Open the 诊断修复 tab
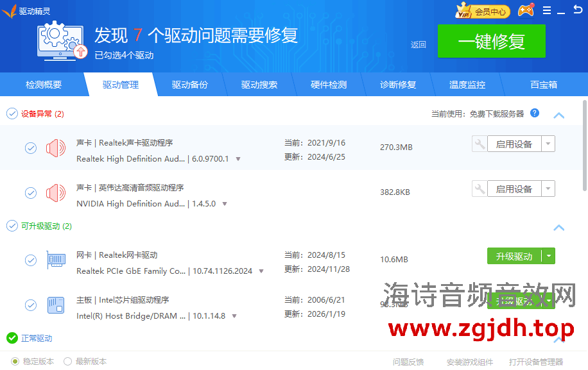Screen dimensions: 588x370 click(x=398, y=85)
